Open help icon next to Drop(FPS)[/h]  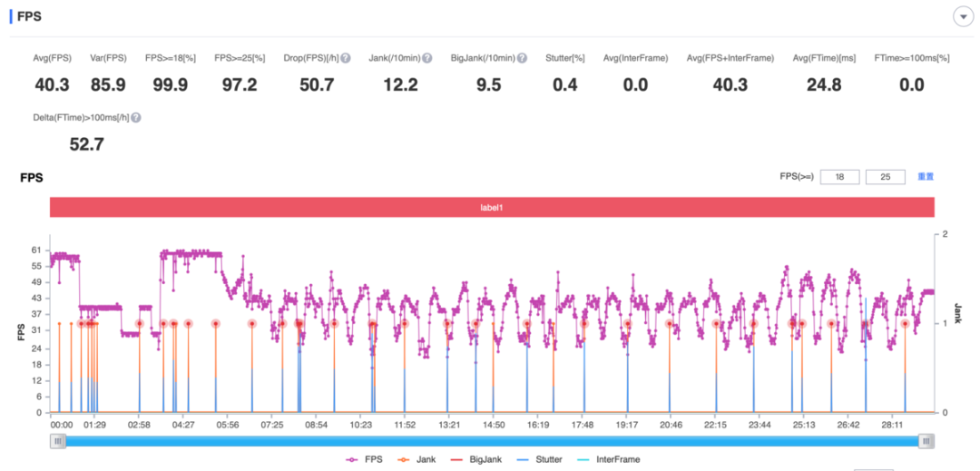345,58
